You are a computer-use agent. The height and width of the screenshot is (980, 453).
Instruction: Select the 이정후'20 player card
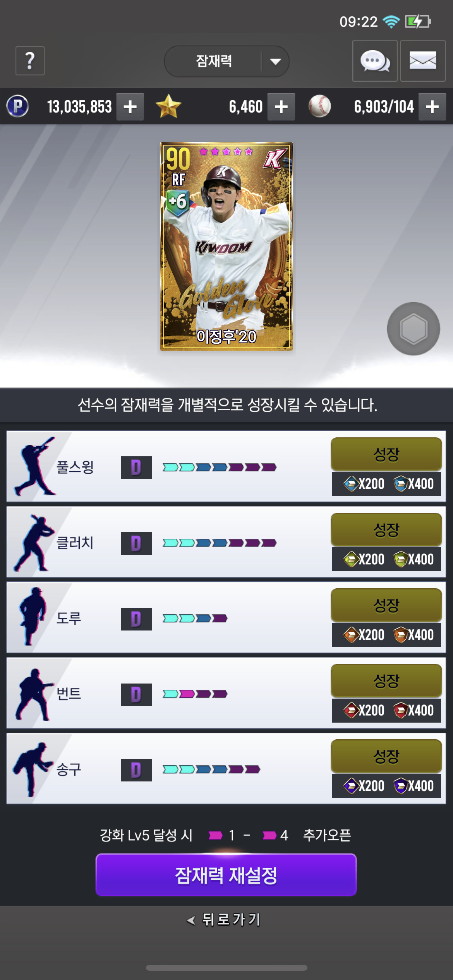pyautogui.click(x=226, y=246)
